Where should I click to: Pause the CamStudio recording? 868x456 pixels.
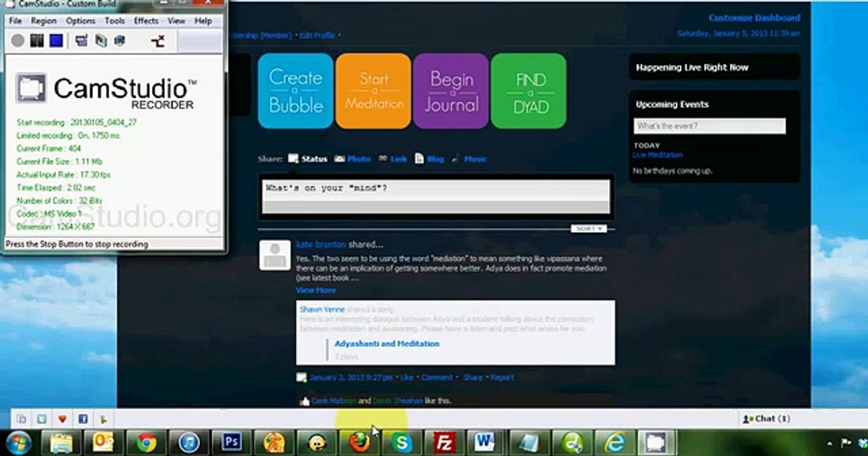click(x=37, y=41)
